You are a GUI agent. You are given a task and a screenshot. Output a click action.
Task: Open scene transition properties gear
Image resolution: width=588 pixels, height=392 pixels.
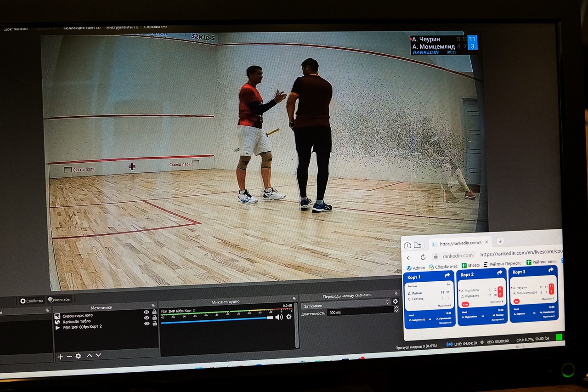point(395,301)
